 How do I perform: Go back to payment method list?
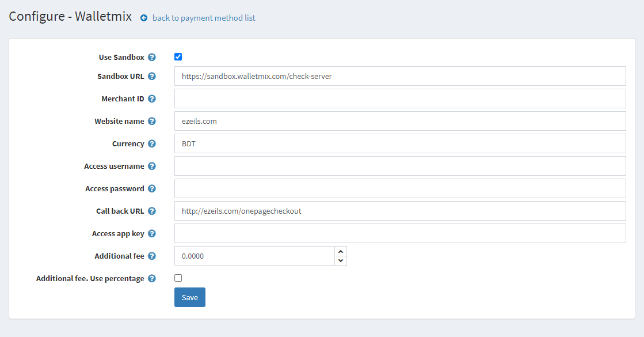click(x=204, y=18)
